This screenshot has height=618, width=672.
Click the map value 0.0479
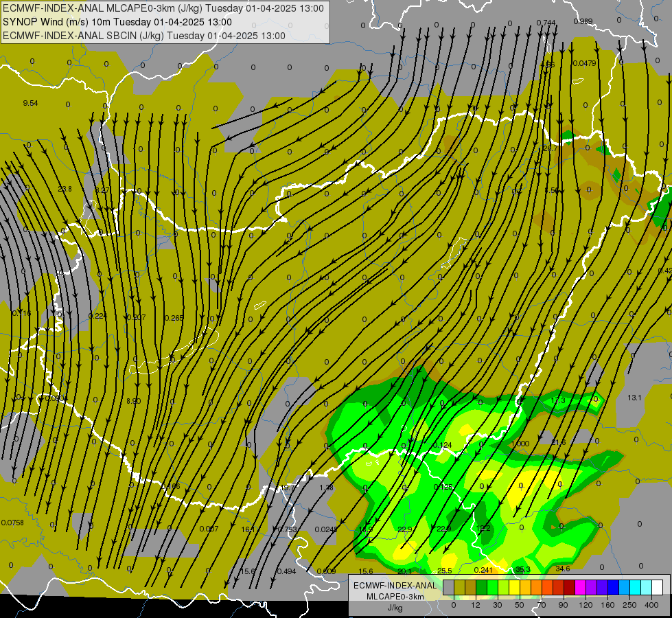coord(585,63)
